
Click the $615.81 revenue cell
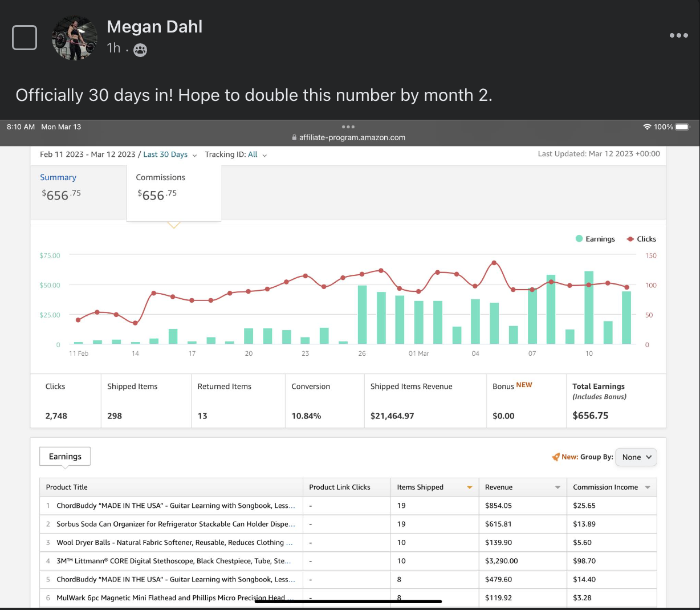(498, 524)
